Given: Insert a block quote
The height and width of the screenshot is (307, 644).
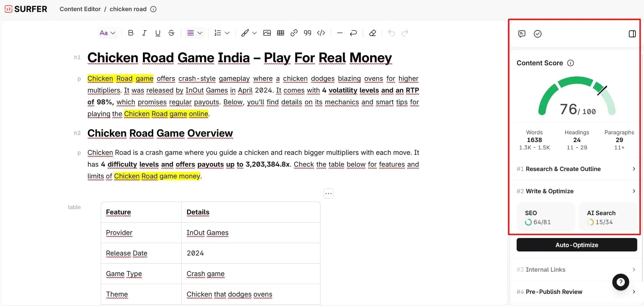Looking at the screenshot, I should [307, 33].
